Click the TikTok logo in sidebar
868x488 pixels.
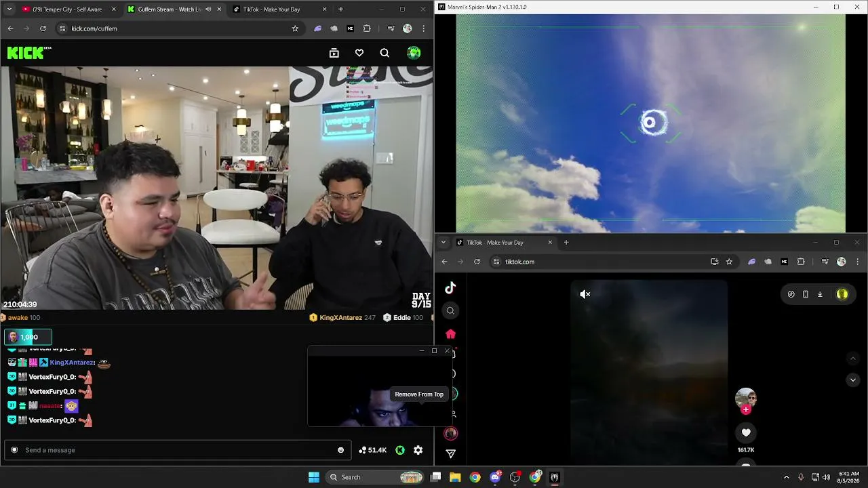point(450,288)
